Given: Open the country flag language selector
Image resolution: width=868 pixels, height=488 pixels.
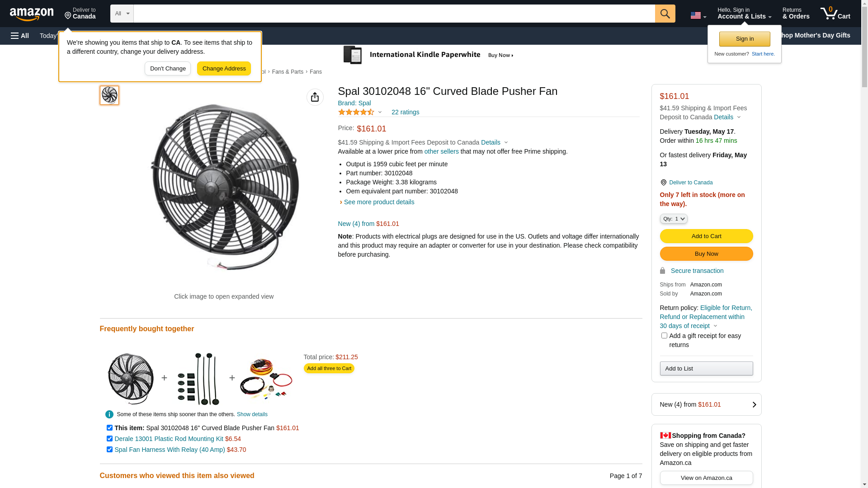Looking at the screenshot, I should pyautogui.click(x=698, y=15).
